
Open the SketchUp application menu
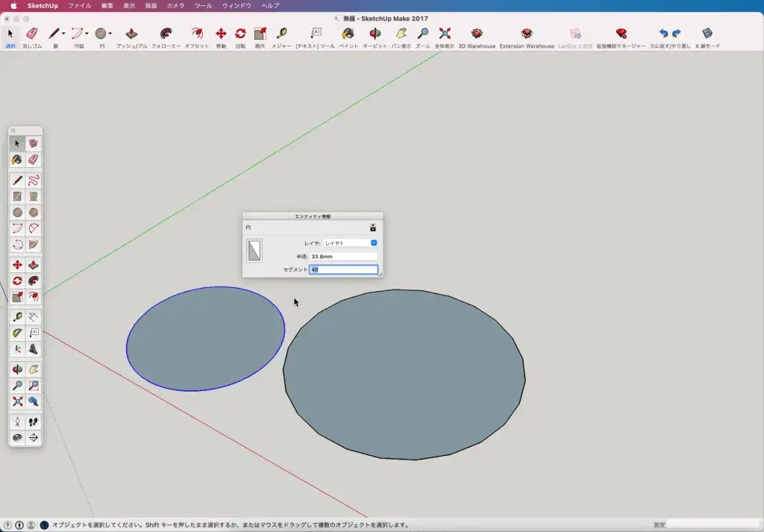pyautogui.click(x=43, y=6)
